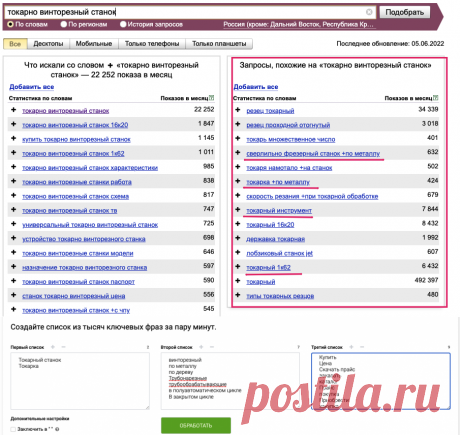Open help icon by left 'Показов в месяц'
The width and height of the screenshot is (460, 435).
pyautogui.click(x=212, y=98)
